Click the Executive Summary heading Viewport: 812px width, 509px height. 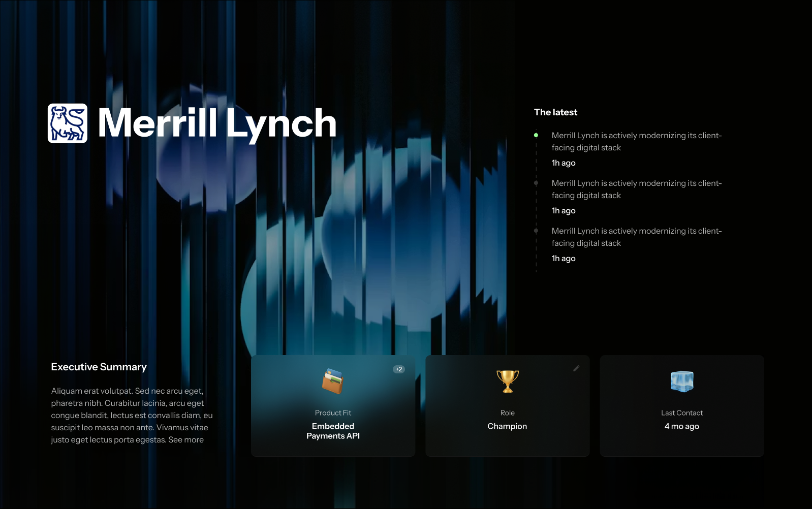click(x=99, y=367)
